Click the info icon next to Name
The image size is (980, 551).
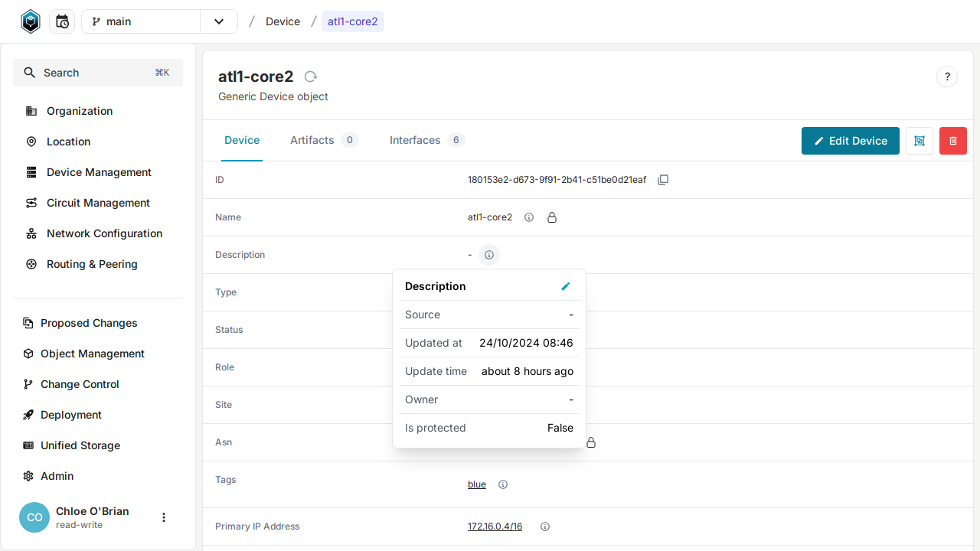[x=529, y=217]
